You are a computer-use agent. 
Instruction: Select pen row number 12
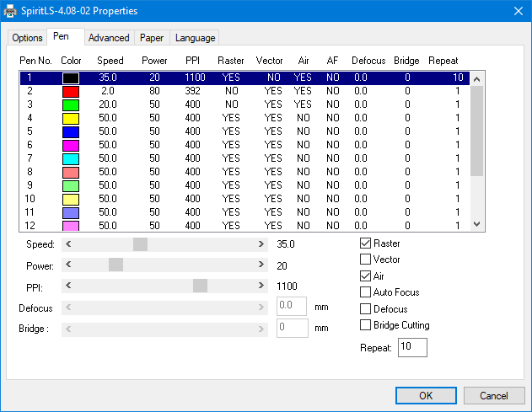click(245, 226)
